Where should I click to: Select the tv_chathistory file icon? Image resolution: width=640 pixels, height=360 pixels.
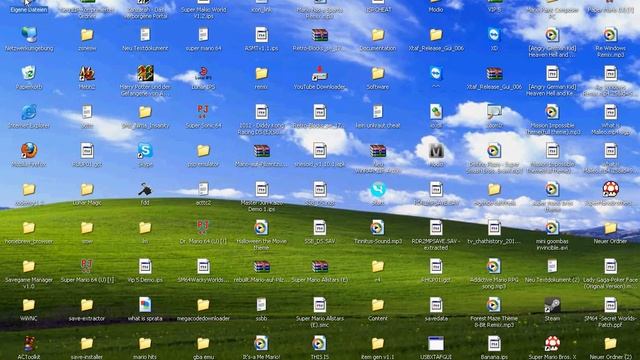pyautogui.click(x=494, y=228)
